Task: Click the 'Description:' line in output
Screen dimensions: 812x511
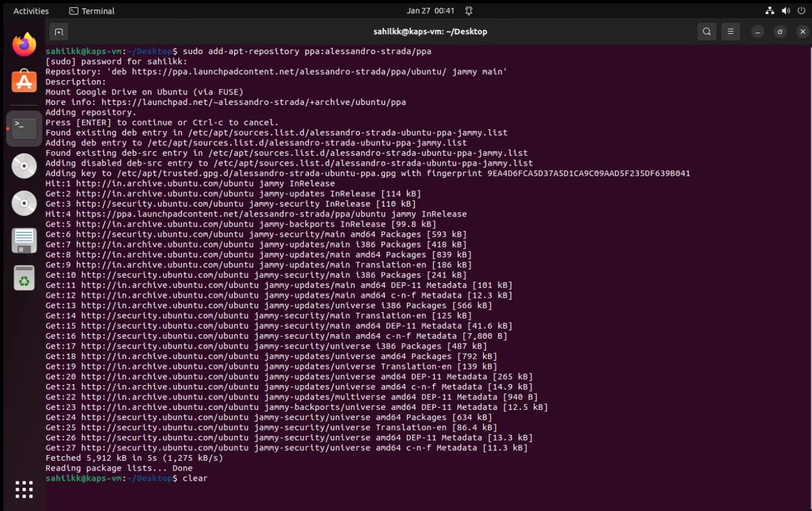Action: click(76, 82)
